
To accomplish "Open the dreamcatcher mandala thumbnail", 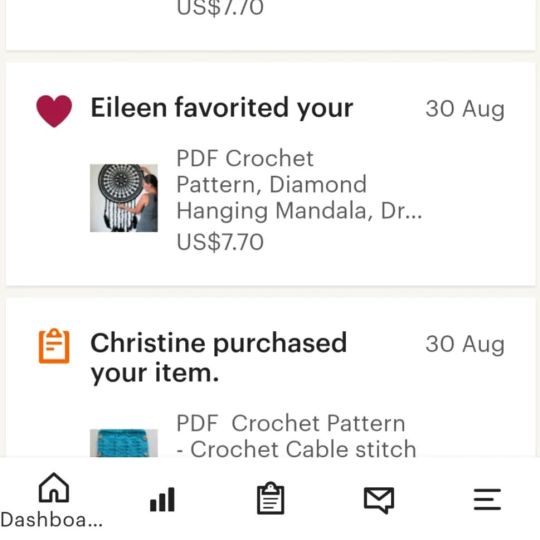I will pyautogui.click(x=124, y=198).
